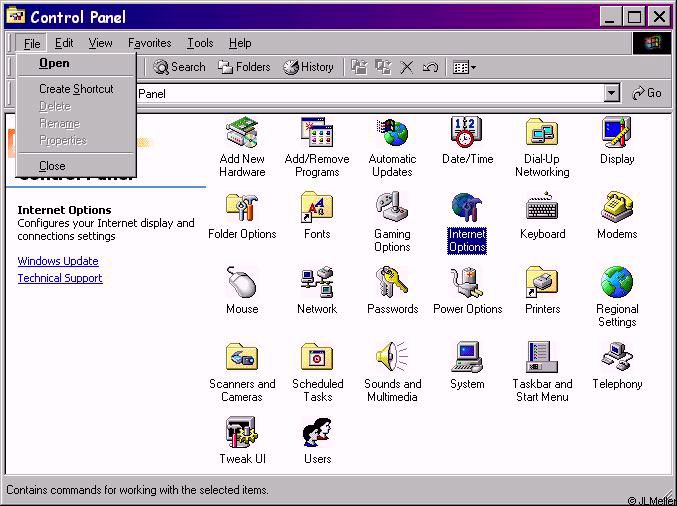The width and height of the screenshot is (677, 506).
Task: Open the Edit menu
Action: tap(64, 43)
